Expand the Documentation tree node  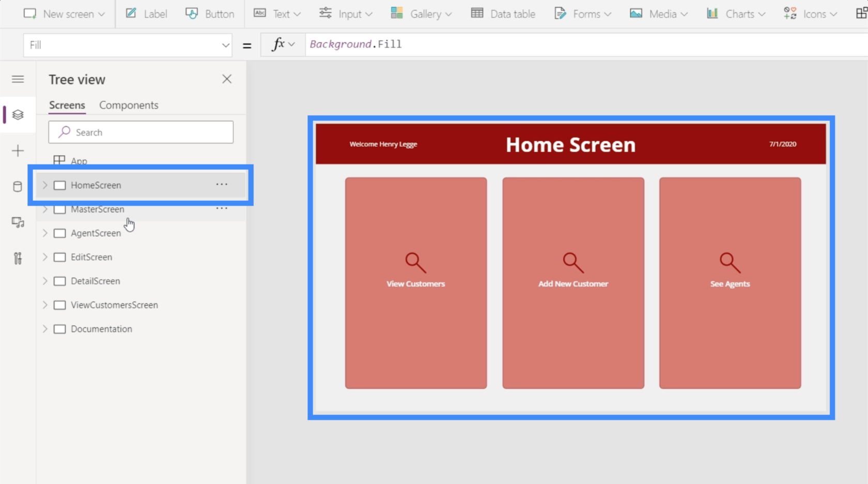45,329
